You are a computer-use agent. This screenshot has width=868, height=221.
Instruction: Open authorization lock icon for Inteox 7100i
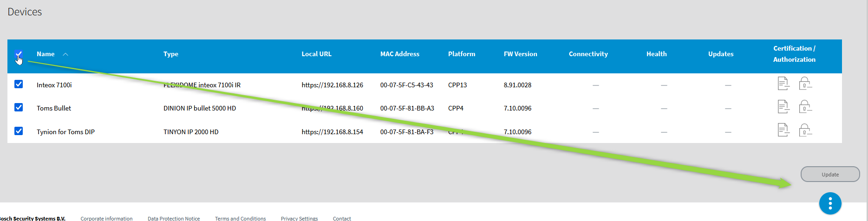pos(805,84)
